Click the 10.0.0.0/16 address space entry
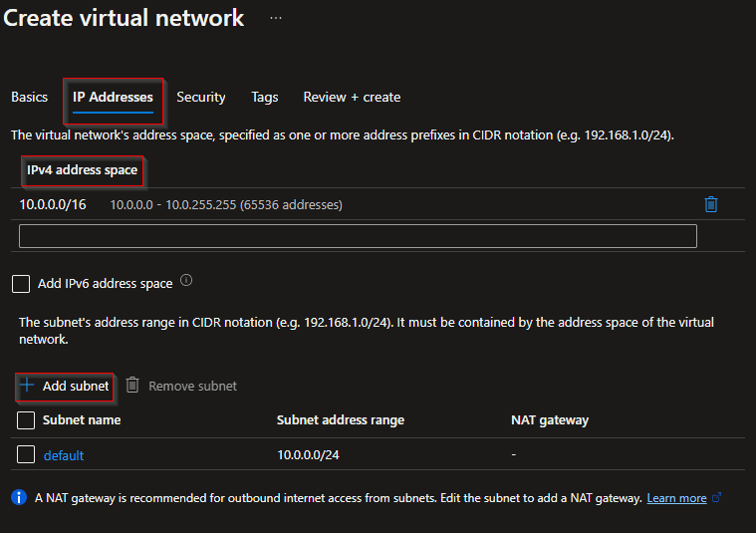Viewport: 756px width, 533px height. 53,204
